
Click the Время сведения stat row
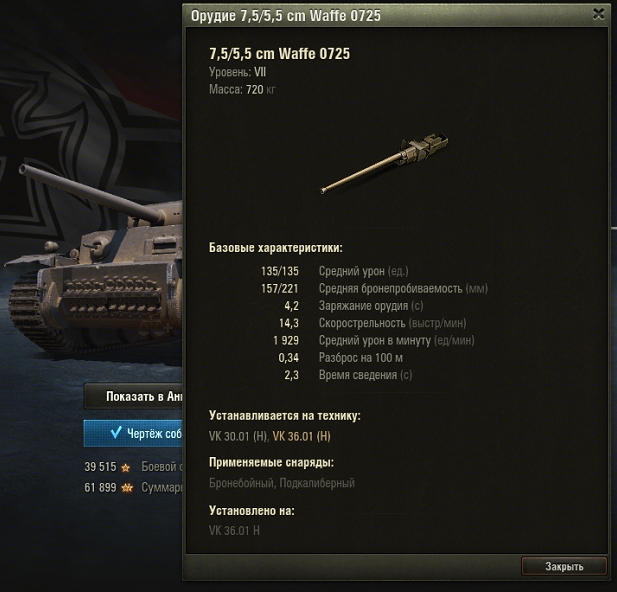[x=348, y=375]
